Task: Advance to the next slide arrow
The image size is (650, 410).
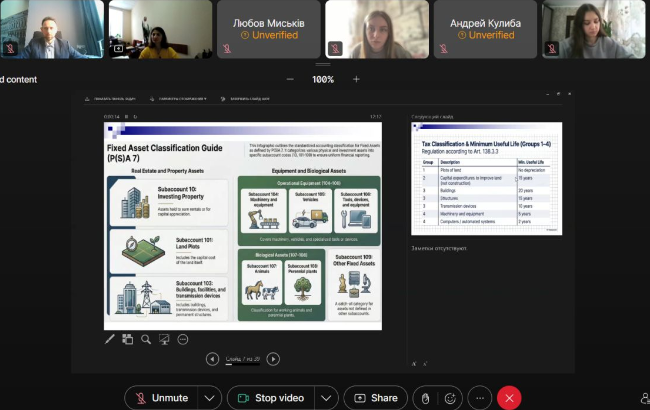Action: 272,359
